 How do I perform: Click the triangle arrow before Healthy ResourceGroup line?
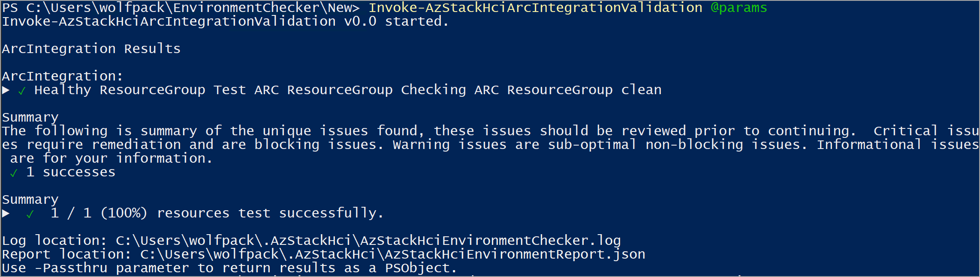tap(6, 90)
